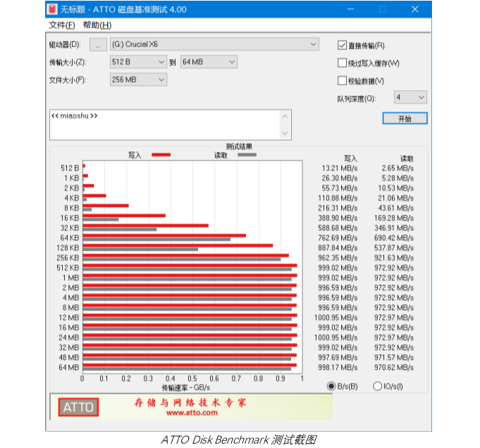Click the 开始 start button
The height and width of the screenshot is (448, 480).
click(x=405, y=118)
